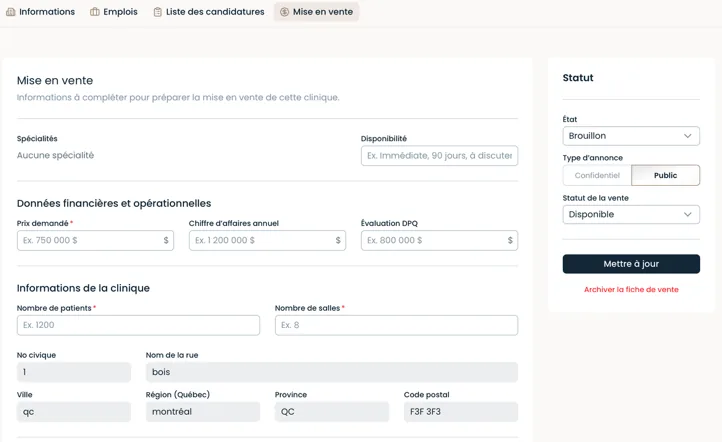Click the Code postal field F3F 3F3

(x=461, y=412)
